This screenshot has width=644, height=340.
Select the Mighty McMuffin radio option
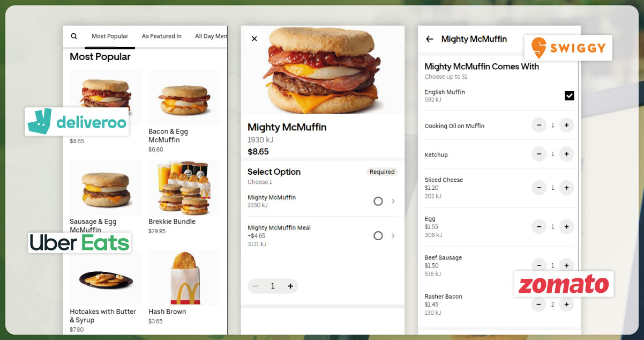378,201
